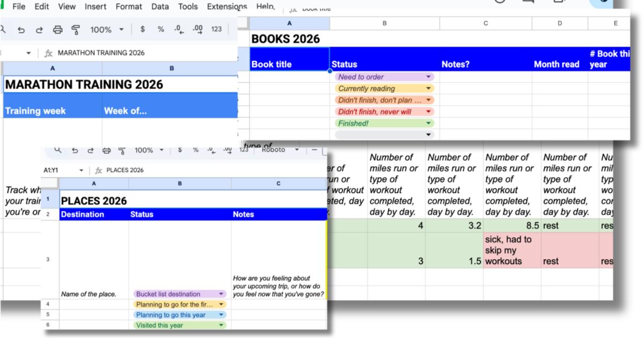Select 'Book title' header cell in Books sheet

pyautogui.click(x=290, y=58)
